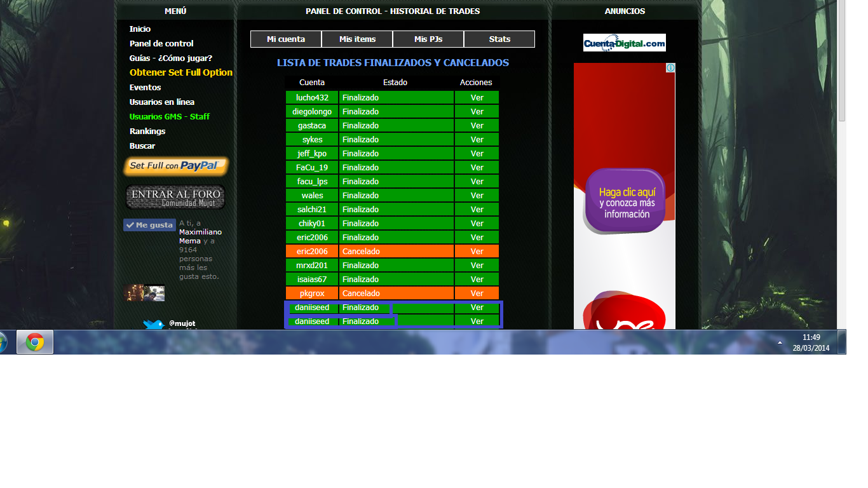
Task: Switch to the Mis items tab
Action: click(357, 39)
